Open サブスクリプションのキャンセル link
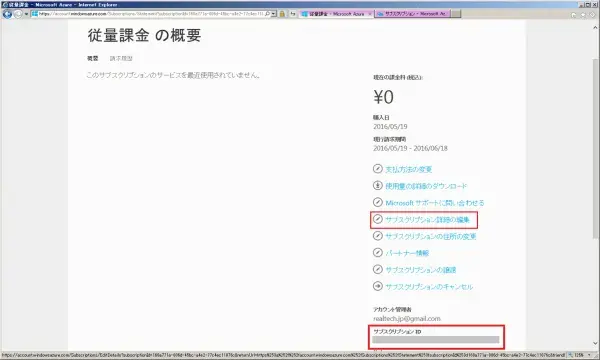 tap(429, 287)
